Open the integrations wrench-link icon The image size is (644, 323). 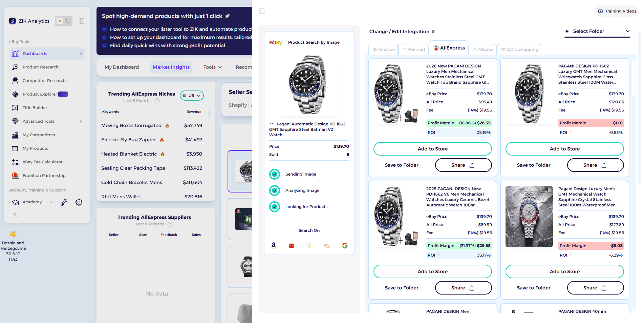[64, 202]
